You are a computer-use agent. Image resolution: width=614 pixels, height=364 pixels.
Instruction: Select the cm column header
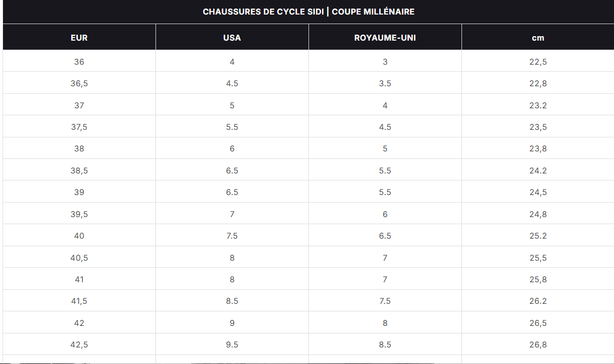(x=538, y=38)
